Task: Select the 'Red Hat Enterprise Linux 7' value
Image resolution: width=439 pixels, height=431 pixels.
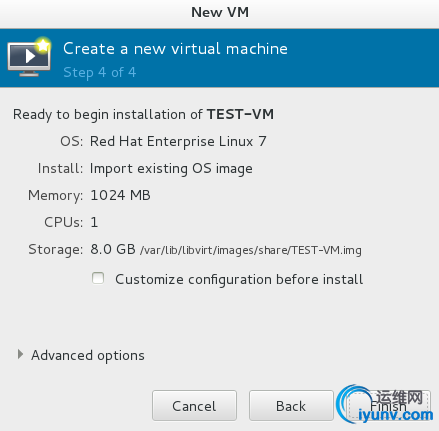Action: 178,141
